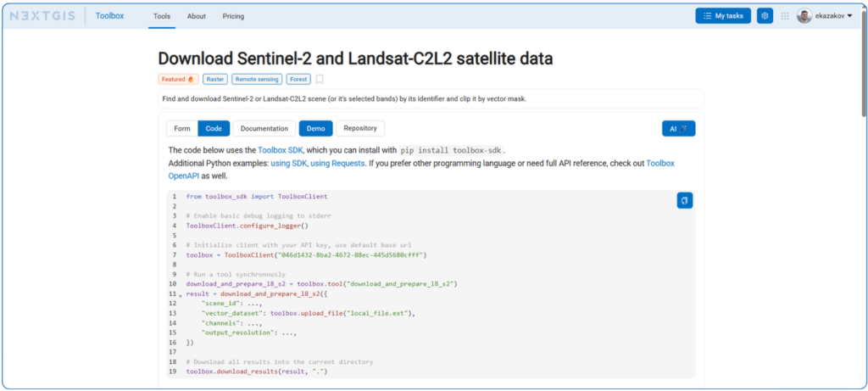Open the Documentation tab

pos(264,128)
